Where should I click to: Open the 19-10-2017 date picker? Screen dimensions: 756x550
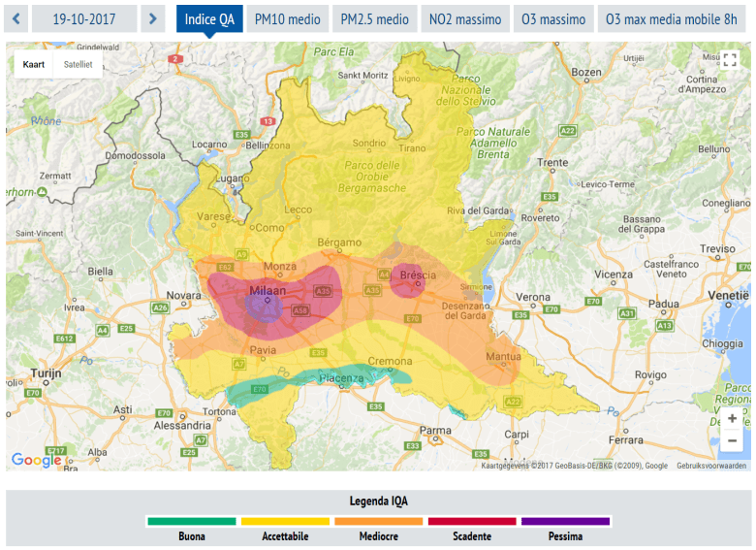pyautogui.click(x=84, y=19)
